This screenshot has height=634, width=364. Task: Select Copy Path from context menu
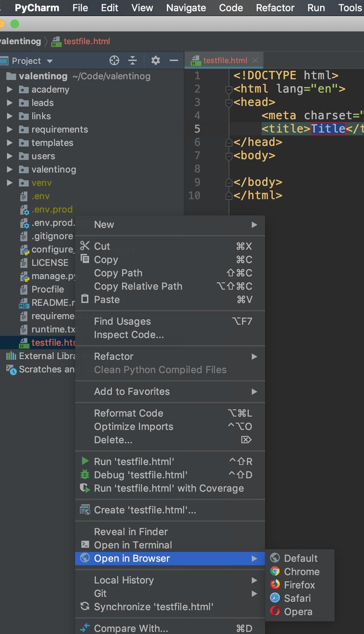(x=170, y=273)
